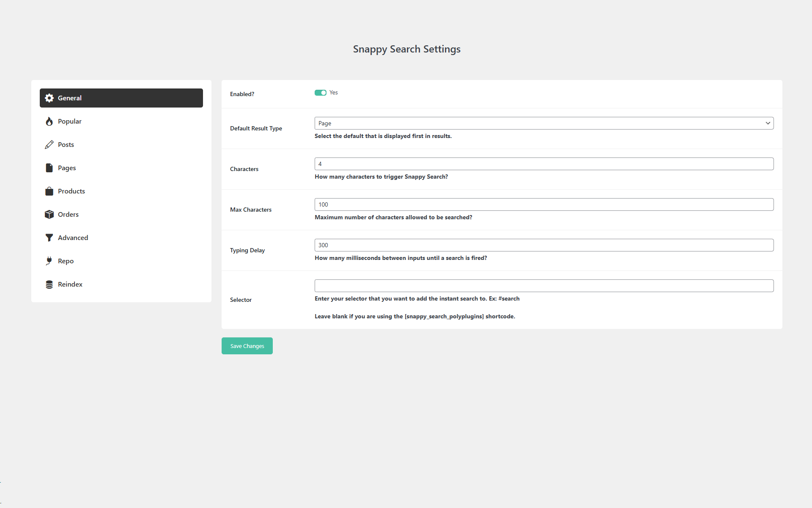The width and height of the screenshot is (812, 508).
Task: Click the 'Characters' field label
Action: point(244,169)
